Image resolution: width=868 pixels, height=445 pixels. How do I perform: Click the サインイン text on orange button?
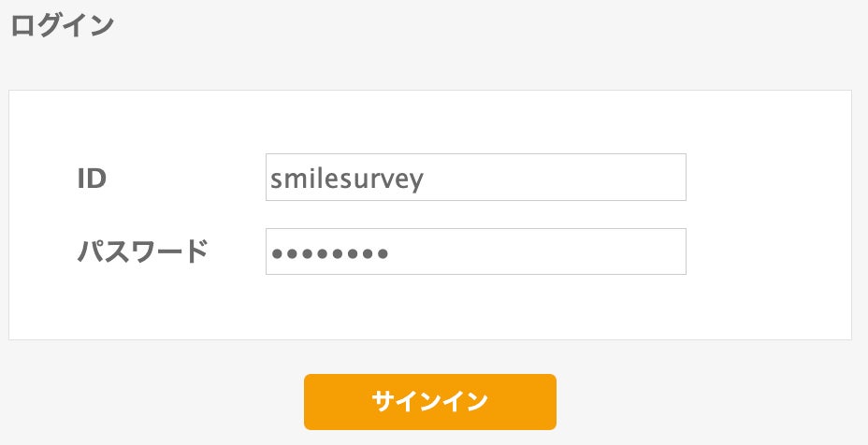coord(429,402)
